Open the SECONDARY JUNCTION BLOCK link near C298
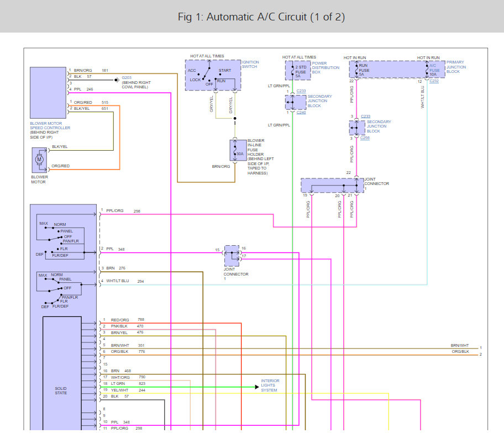The height and width of the screenshot is (444, 504). [x=379, y=126]
